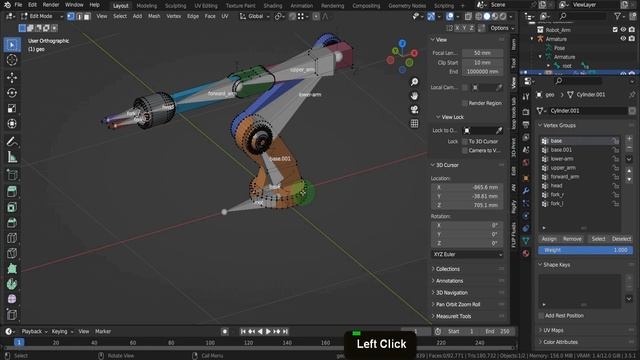
Task: Enable edge select mode
Action: 79,16
